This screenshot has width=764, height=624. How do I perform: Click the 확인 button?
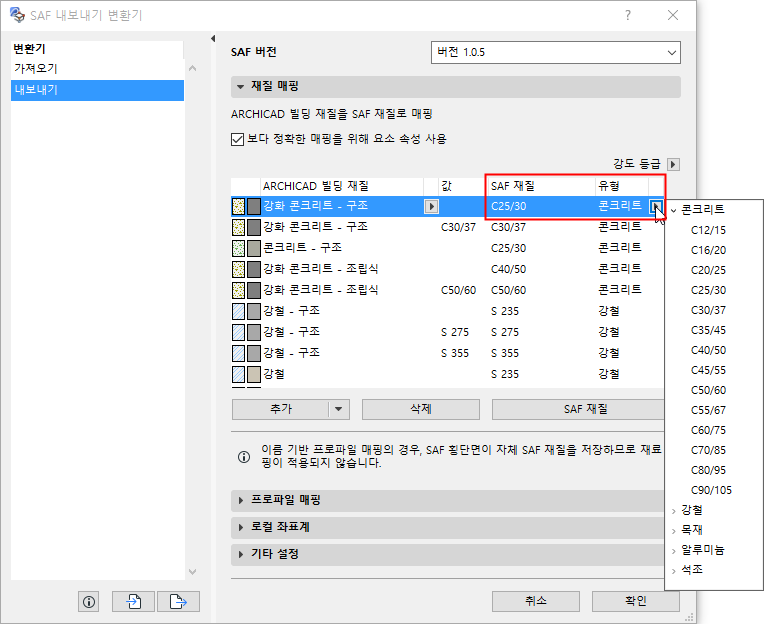[x=635, y=601]
